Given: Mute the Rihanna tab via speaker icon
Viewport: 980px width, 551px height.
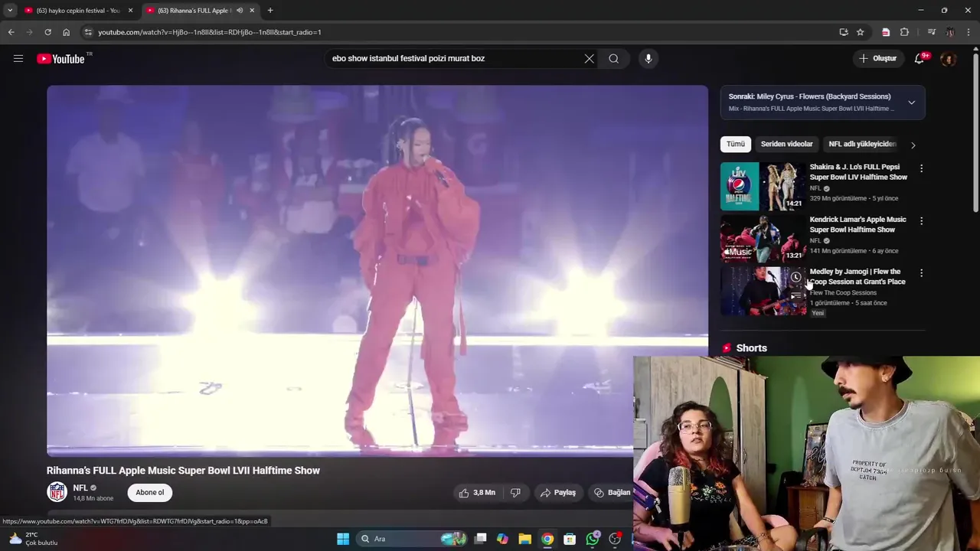Looking at the screenshot, I should 240,11.
